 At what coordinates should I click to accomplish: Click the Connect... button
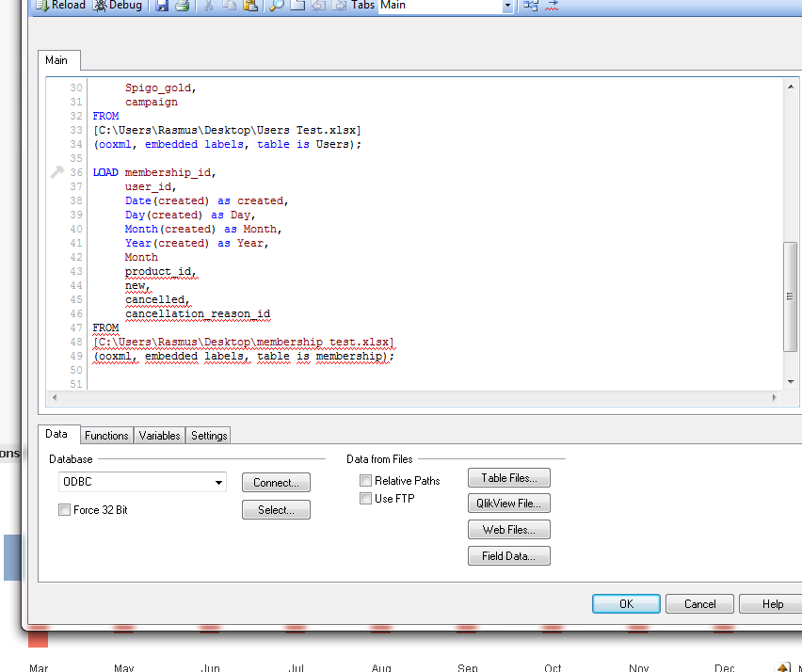pos(276,483)
